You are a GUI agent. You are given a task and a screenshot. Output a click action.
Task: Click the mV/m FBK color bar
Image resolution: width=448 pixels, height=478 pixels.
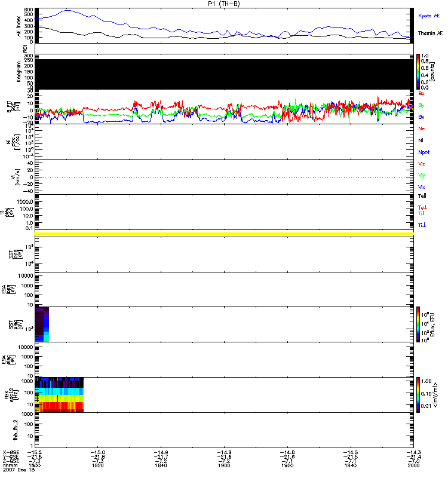pos(418,395)
